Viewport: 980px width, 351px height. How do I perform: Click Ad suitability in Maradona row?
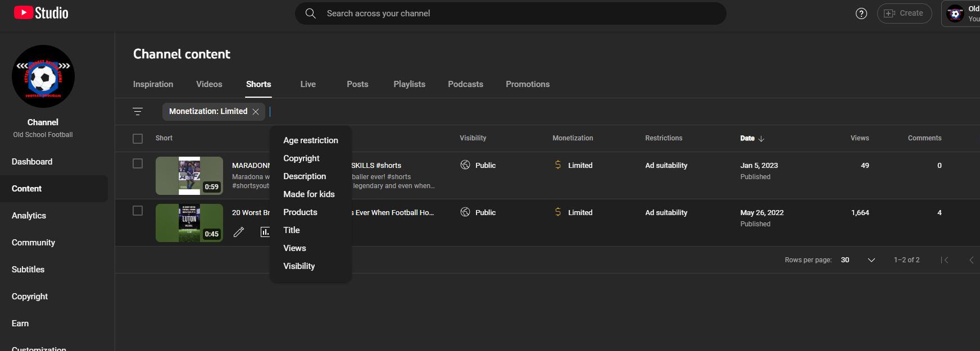(x=666, y=165)
